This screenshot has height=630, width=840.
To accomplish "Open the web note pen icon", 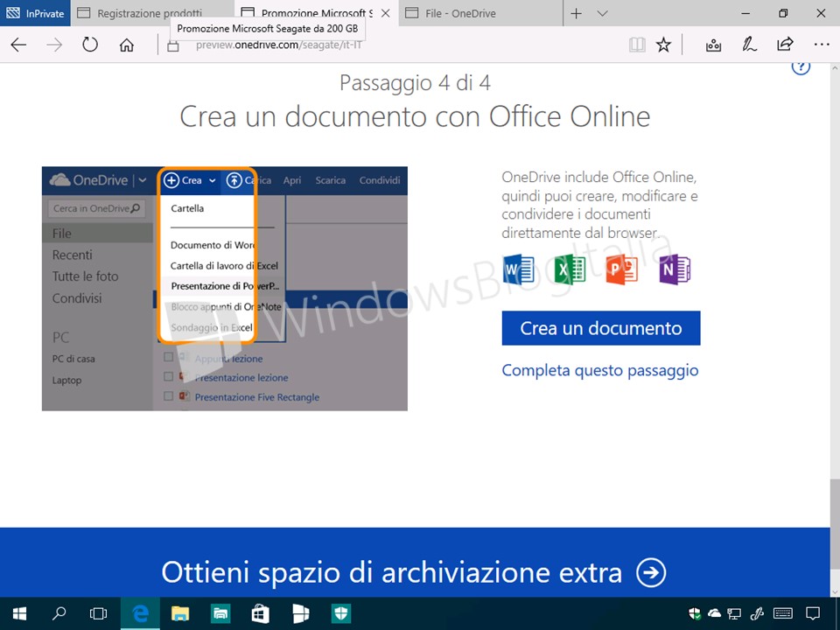I will click(749, 45).
